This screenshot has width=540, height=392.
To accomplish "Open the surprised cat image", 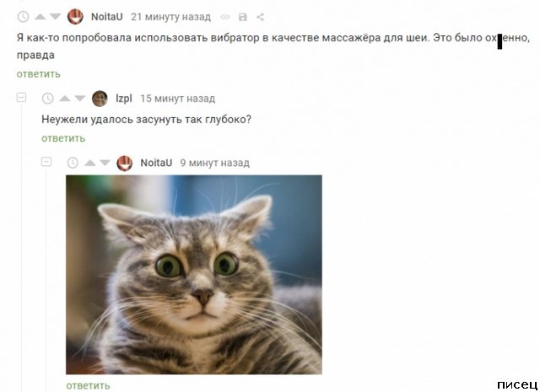I will [194, 275].
